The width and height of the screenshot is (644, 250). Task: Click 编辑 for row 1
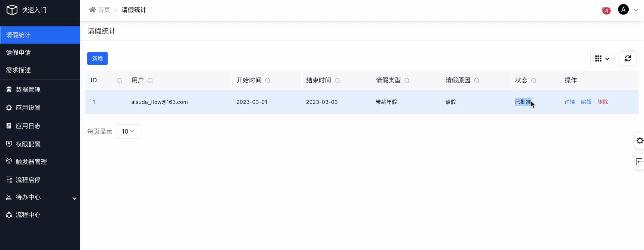coord(586,102)
